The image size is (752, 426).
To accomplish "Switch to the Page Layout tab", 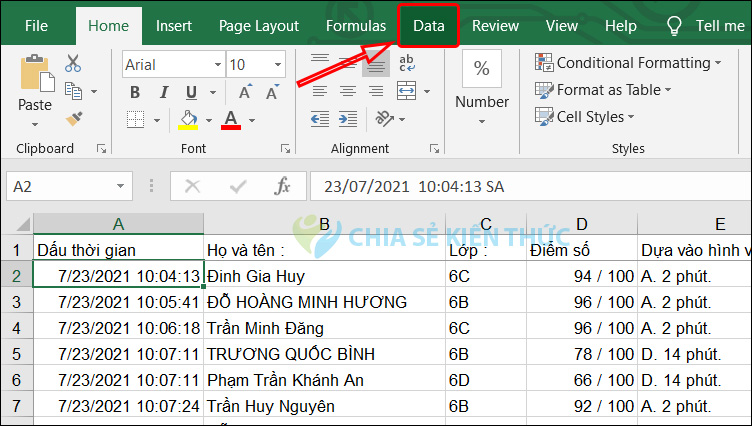I will 259,26.
